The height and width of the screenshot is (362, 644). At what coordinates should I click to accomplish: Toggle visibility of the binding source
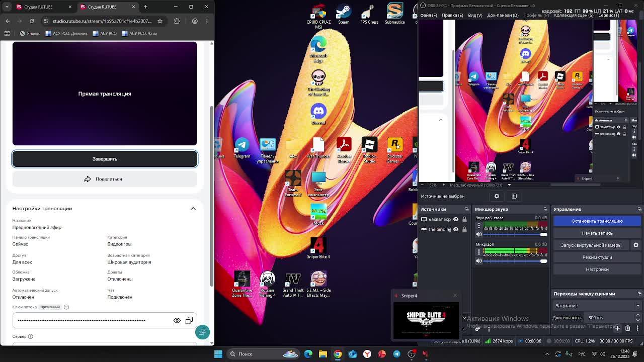click(456, 229)
